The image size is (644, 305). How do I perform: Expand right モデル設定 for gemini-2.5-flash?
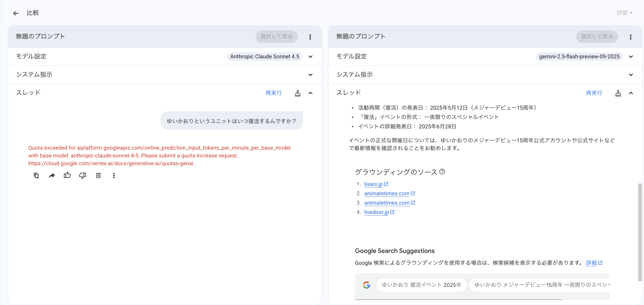tap(631, 57)
